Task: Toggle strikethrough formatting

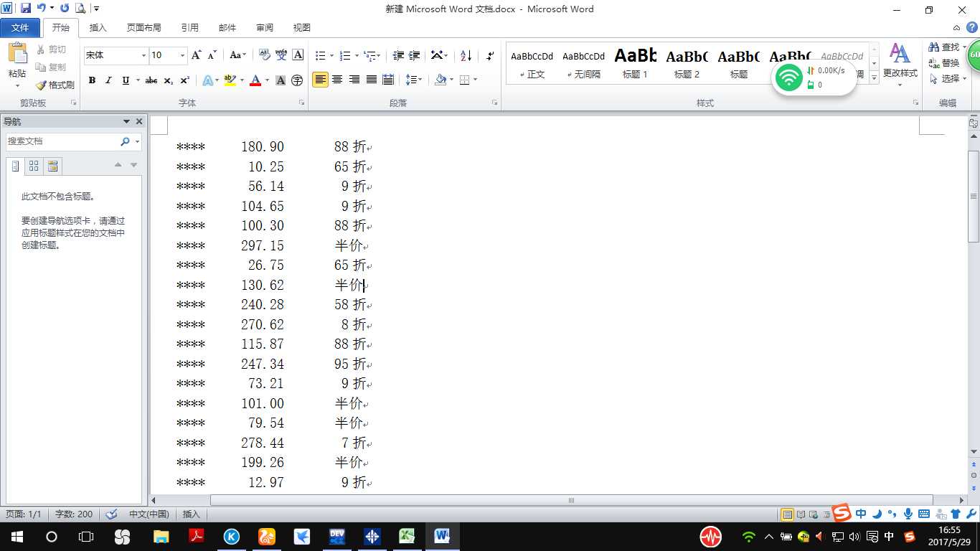Action: (x=151, y=80)
